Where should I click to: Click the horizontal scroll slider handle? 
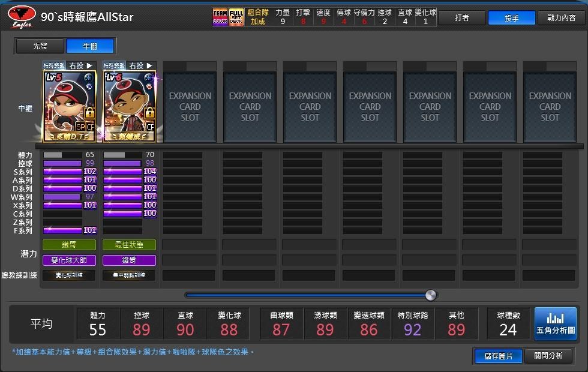pyautogui.click(x=431, y=295)
